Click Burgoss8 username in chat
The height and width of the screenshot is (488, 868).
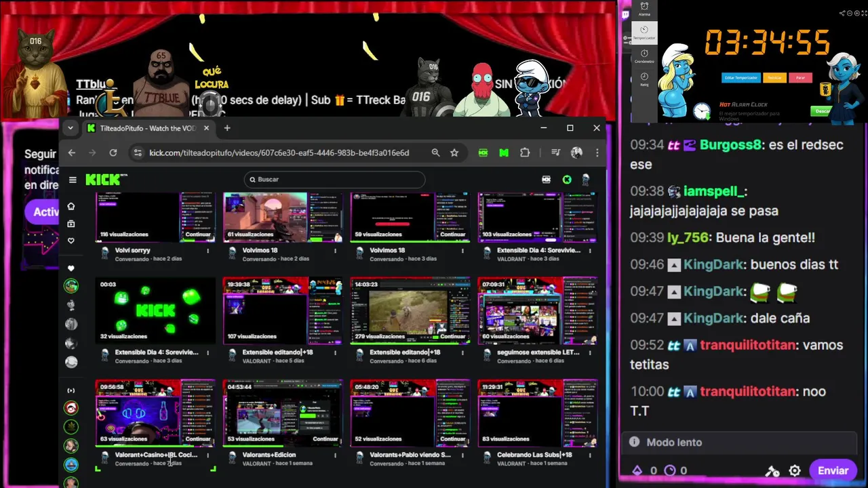(x=731, y=145)
